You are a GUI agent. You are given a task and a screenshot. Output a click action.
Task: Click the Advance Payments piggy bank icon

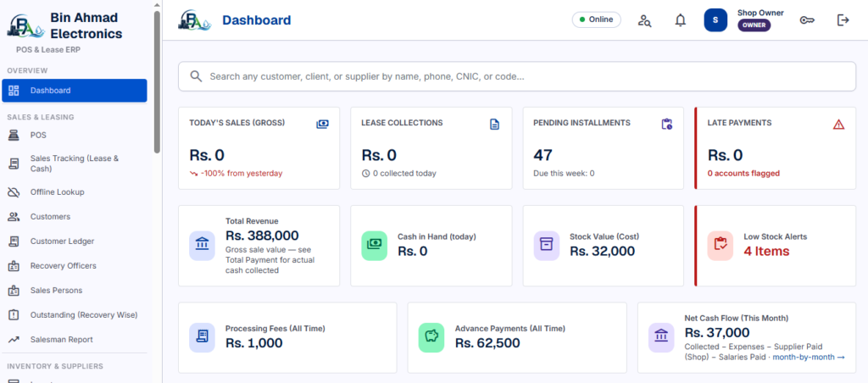431,337
